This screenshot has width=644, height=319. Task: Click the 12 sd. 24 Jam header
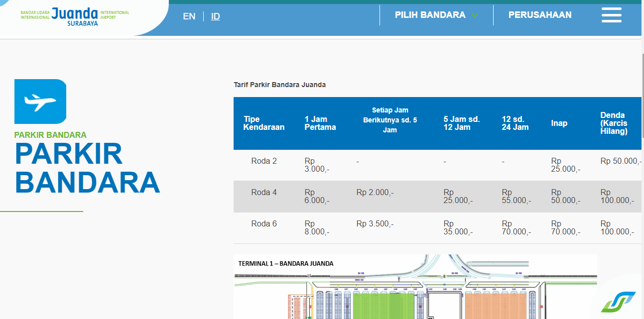(x=515, y=123)
